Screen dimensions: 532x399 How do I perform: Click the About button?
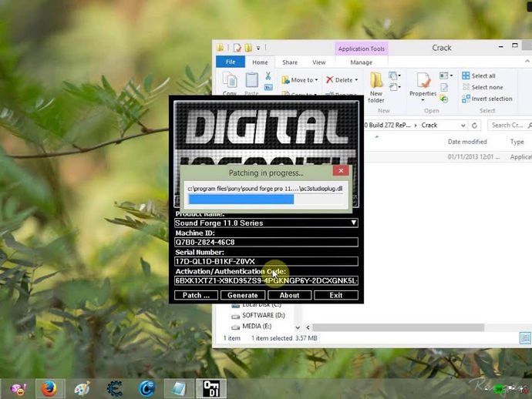pyautogui.click(x=289, y=295)
